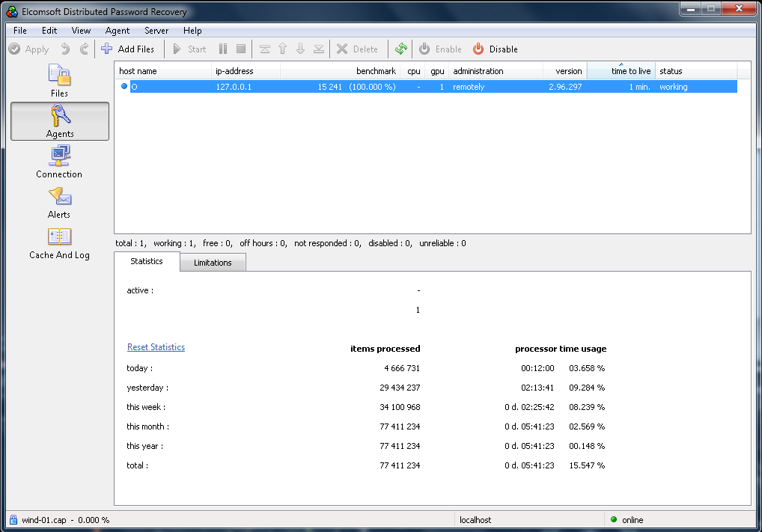The width and height of the screenshot is (762, 532).
Task: Click the pause icon in the toolbar
Action: (x=223, y=49)
